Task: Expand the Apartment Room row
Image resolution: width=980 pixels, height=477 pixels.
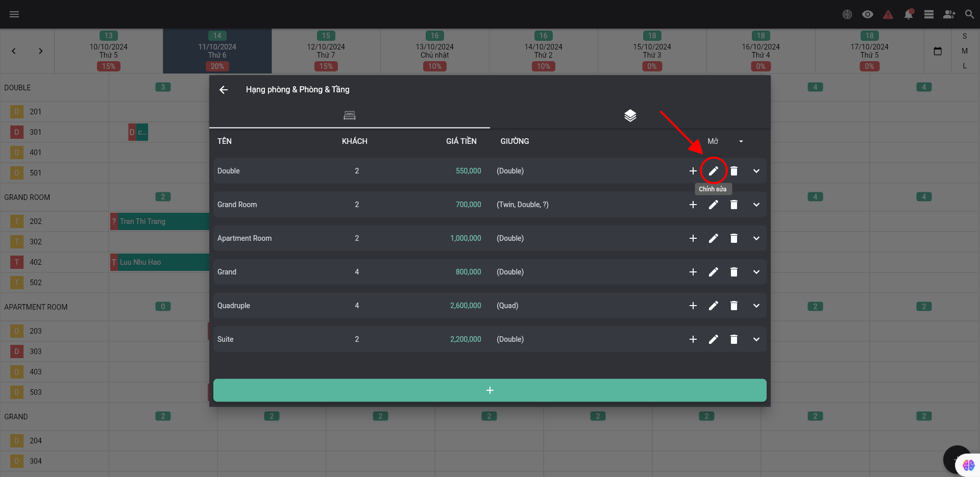Action: point(756,238)
